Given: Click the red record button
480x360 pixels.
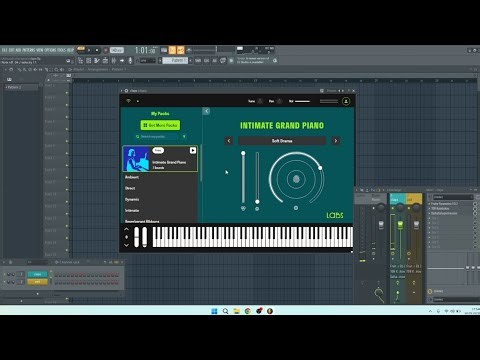Looking at the screenshot, I should coord(106,50).
